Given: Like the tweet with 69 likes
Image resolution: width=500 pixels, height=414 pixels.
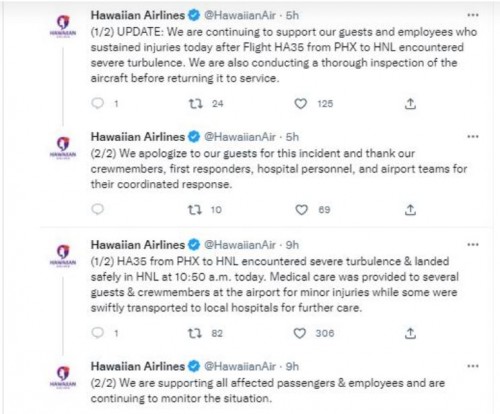Looking at the screenshot, I should click(x=301, y=210).
